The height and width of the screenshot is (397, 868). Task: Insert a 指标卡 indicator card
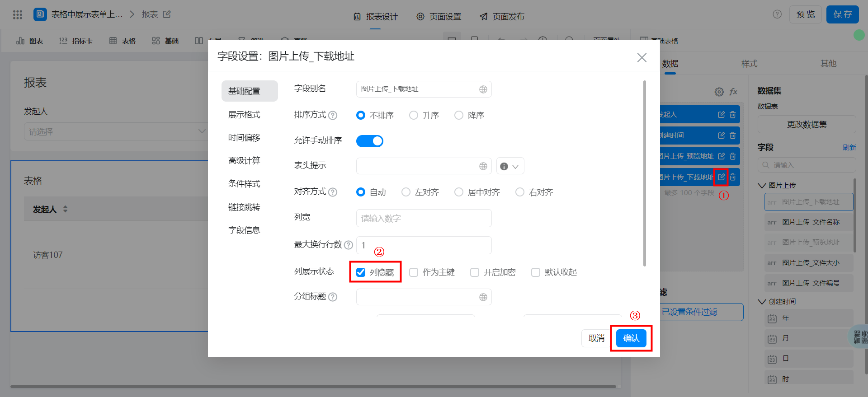click(x=75, y=41)
